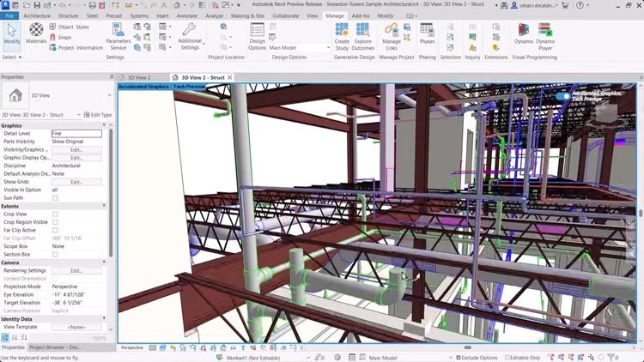
Task: Collapse the Identity Data section
Action: pyautogui.click(x=104, y=318)
